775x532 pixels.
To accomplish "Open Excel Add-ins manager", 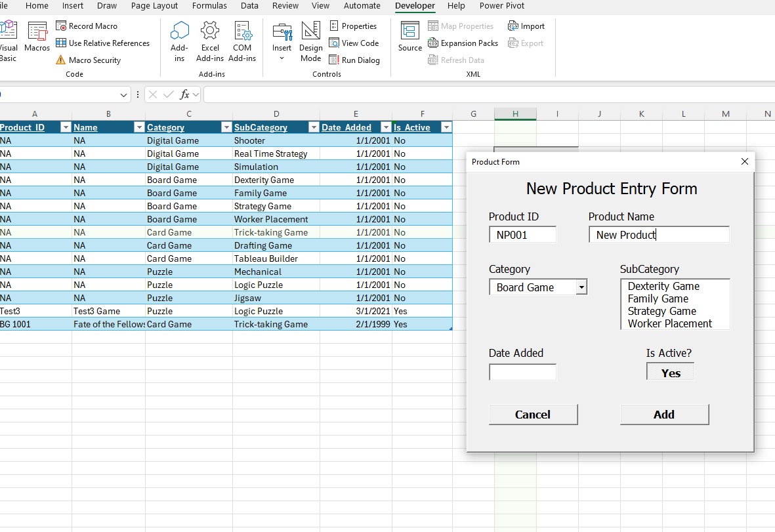I will (210, 41).
